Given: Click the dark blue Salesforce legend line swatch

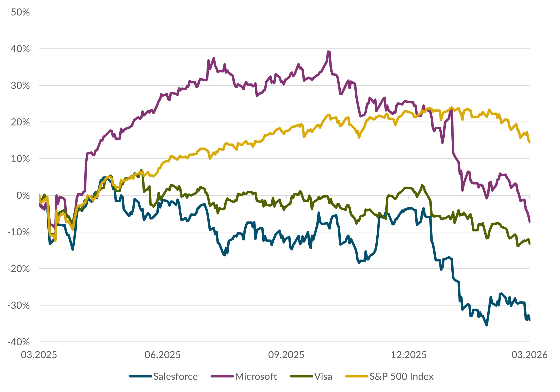Looking at the screenshot, I should (x=141, y=376).
